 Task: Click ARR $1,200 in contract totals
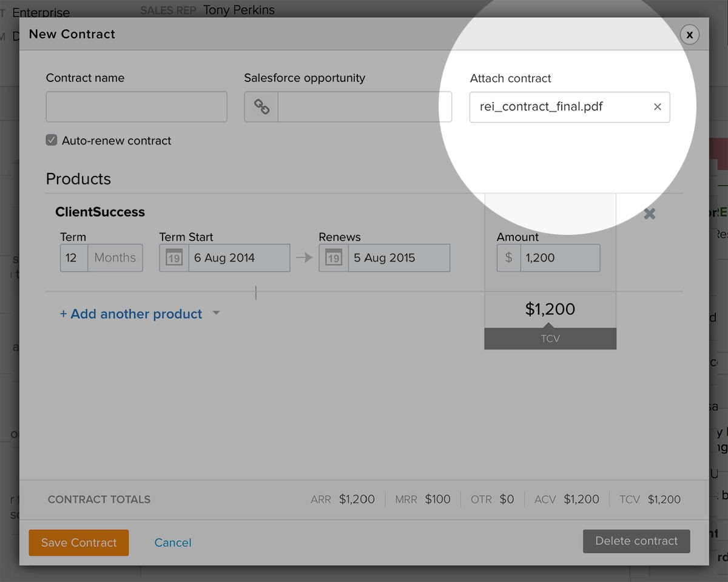(x=343, y=499)
